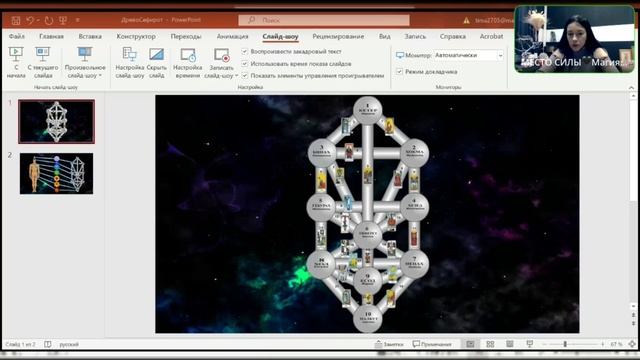The height and width of the screenshot is (360, 640).
Task: Switch to the Переходы tab
Action: 186,36
